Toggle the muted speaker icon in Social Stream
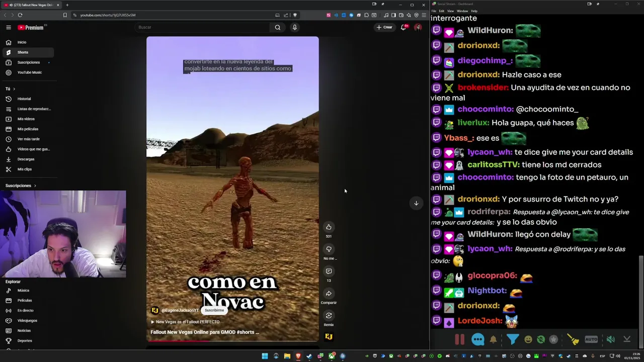 (x=610, y=339)
